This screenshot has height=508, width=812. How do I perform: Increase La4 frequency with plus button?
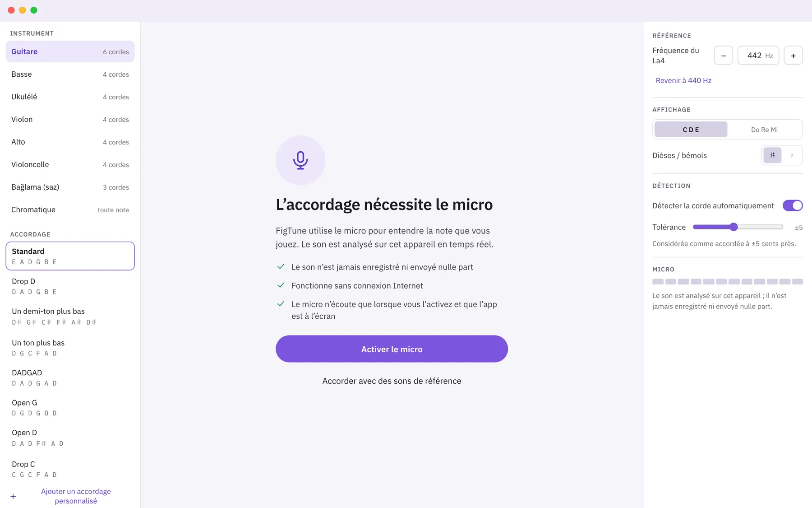click(793, 56)
